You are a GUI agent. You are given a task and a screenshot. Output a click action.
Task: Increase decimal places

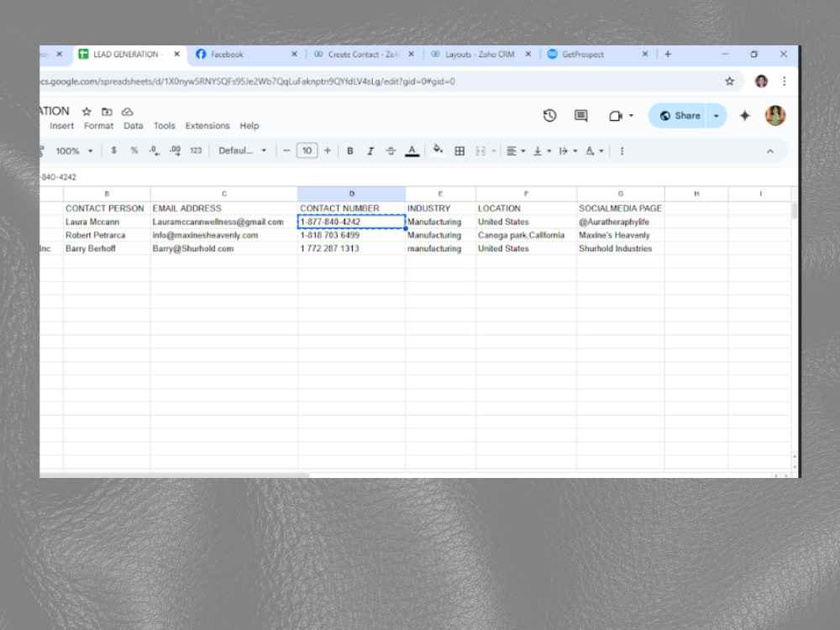click(176, 150)
